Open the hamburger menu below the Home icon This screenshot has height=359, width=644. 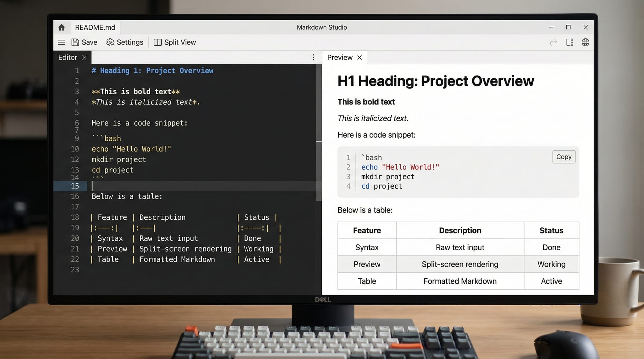click(61, 42)
